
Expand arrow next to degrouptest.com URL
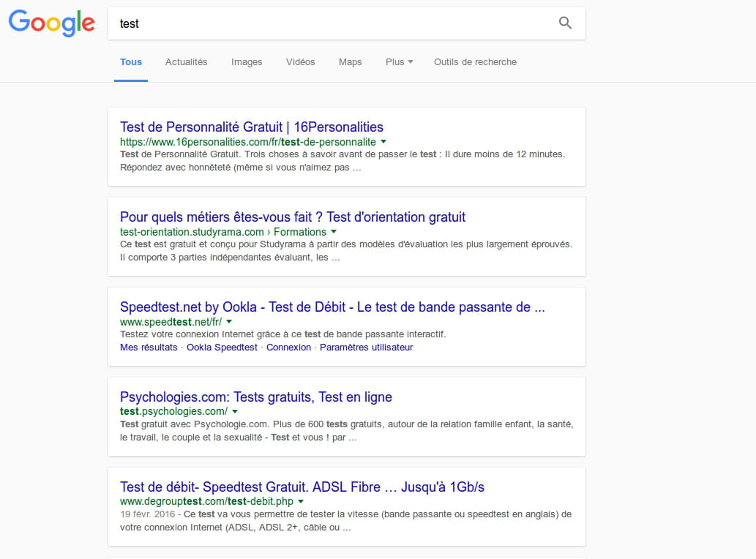(x=301, y=502)
